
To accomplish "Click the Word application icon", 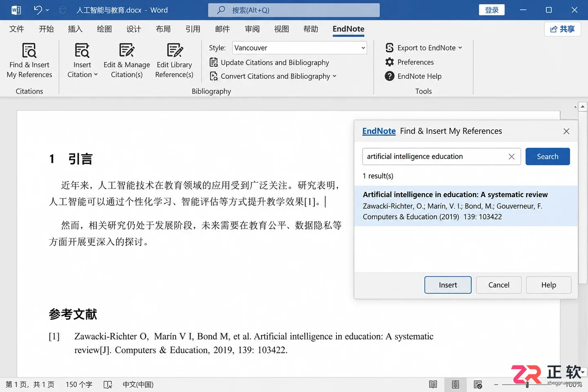I will [16, 10].
